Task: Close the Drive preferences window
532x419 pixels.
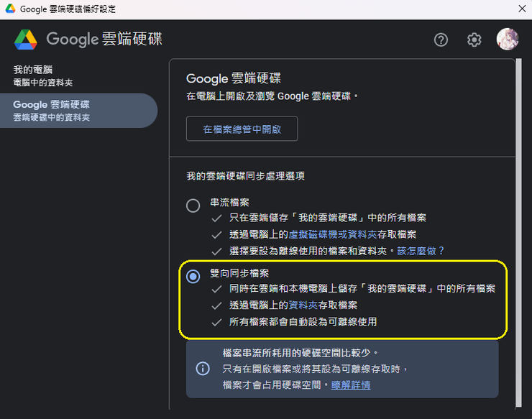Action: pos(522,9)
